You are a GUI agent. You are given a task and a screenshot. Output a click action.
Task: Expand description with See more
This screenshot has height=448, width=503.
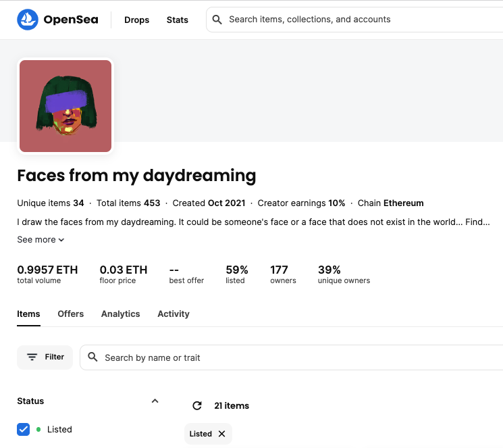(41, 240)
